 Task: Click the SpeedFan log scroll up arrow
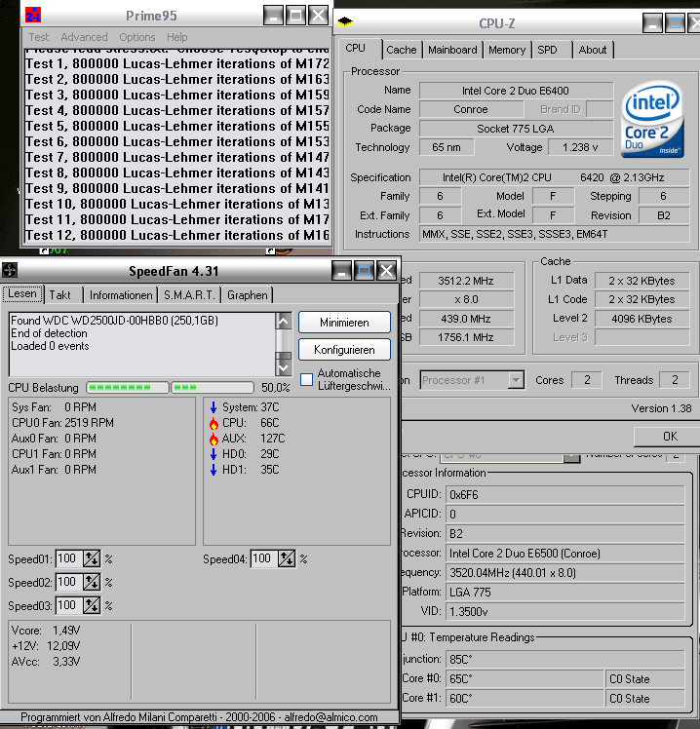(284, 321)
